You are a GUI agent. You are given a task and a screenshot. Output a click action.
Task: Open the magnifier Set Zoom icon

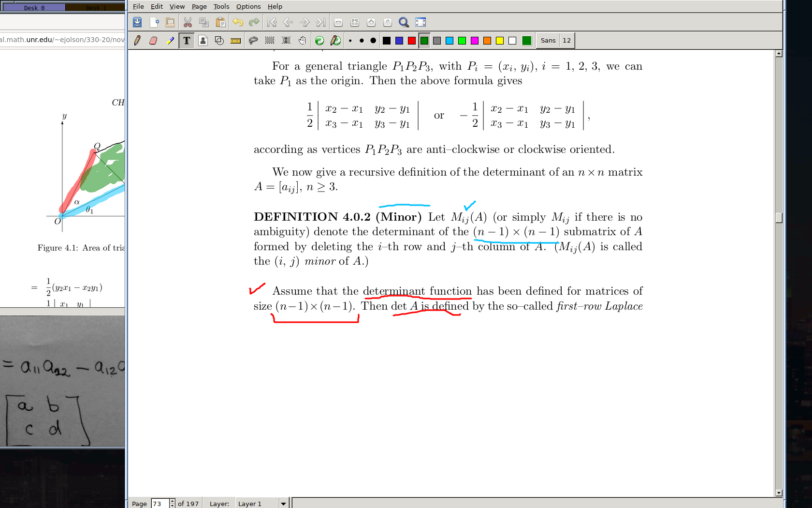(404, 22)
